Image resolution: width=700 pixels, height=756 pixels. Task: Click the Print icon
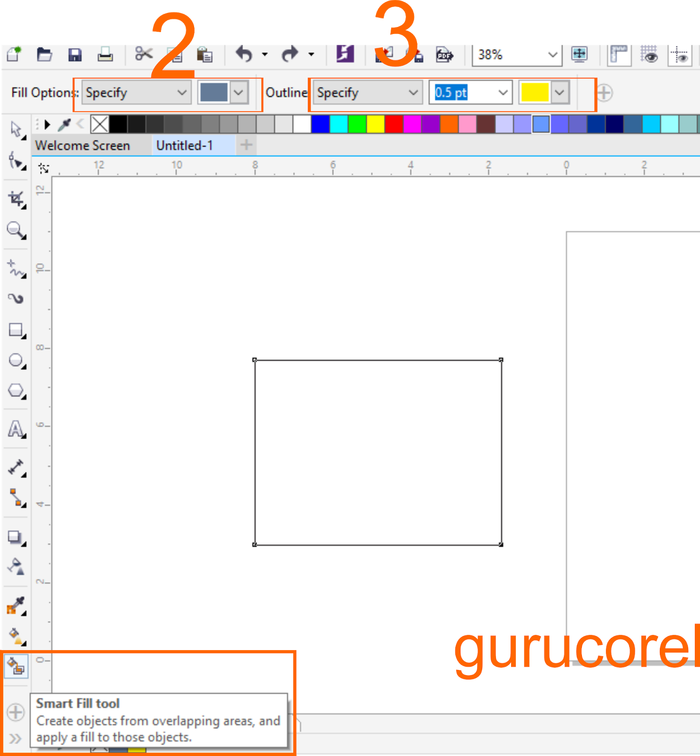(105, 55)
